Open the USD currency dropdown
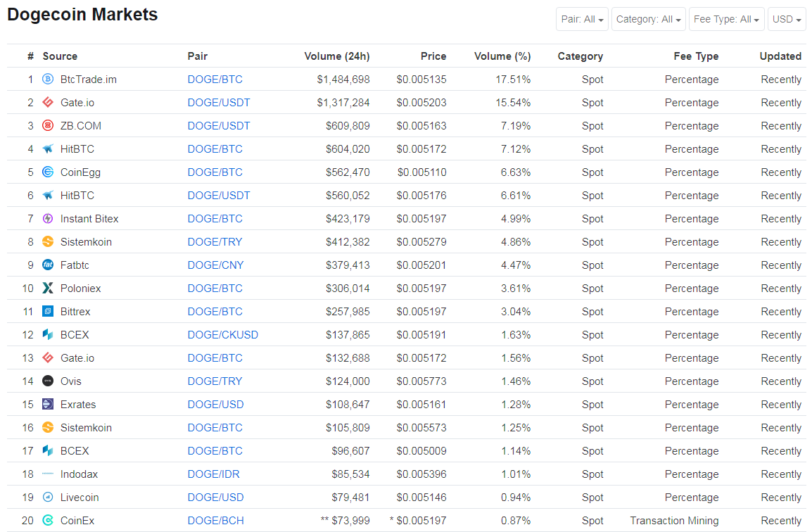Screen dimensions: 812x532 click(787, 19)
